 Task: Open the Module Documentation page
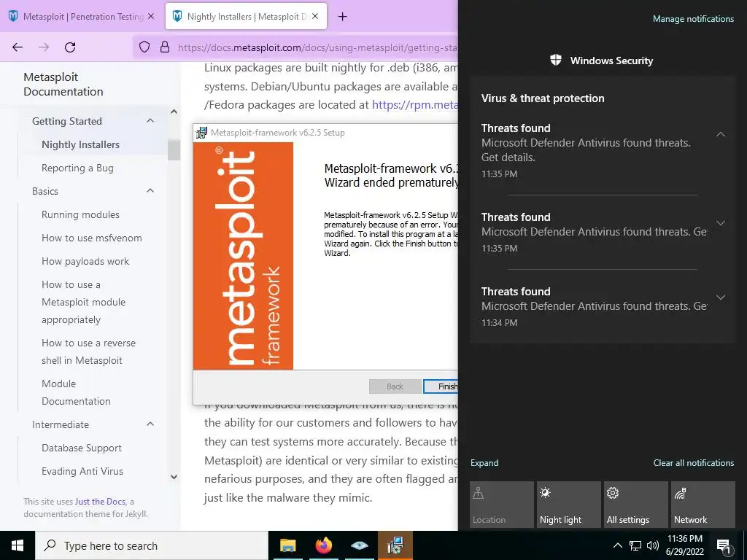76,392
